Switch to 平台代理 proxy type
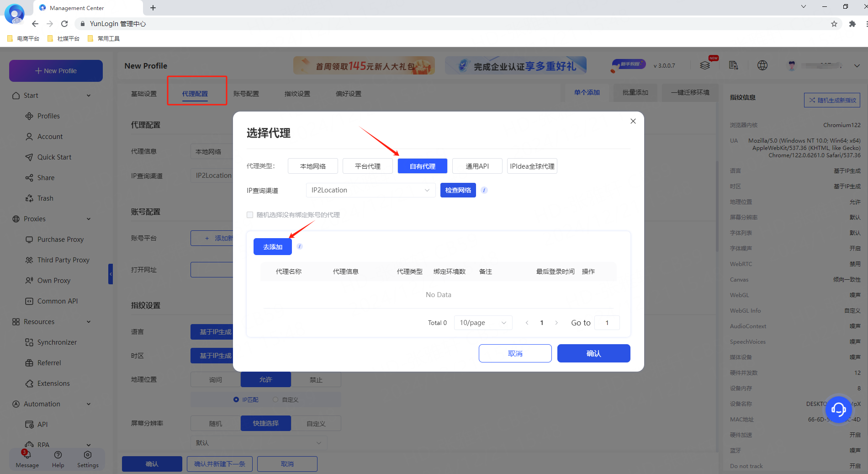Screen dimensions: 868x474 (367, 166)
